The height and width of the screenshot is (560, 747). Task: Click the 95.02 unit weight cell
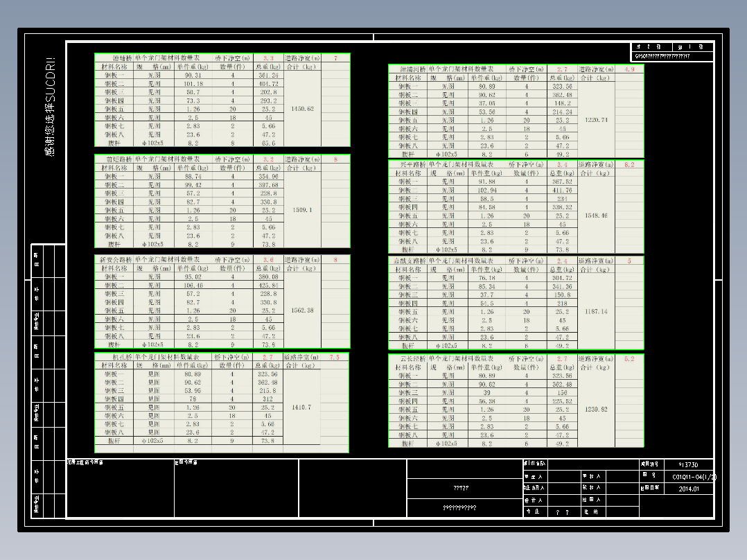[x=193, y=277]
